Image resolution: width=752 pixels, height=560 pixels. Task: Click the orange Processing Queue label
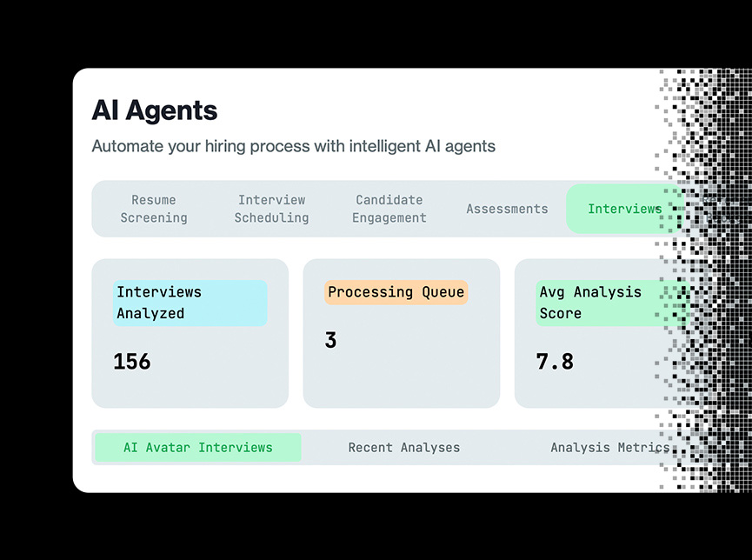[396, 292]
